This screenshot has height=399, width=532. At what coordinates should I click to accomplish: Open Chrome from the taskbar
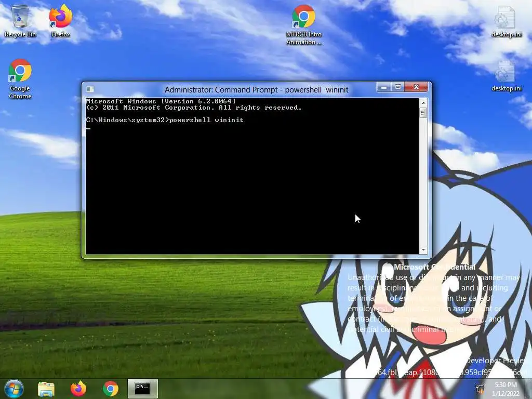110,389
